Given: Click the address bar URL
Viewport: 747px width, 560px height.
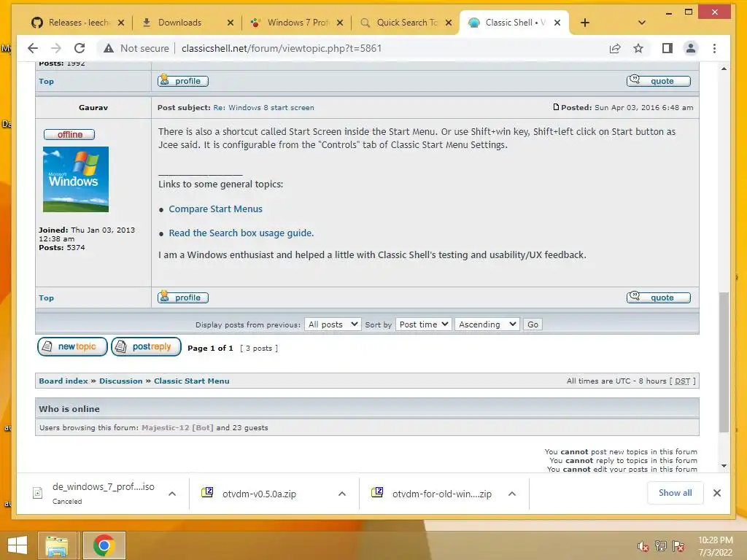Looking at the screenshot, I should coord(282,48).
